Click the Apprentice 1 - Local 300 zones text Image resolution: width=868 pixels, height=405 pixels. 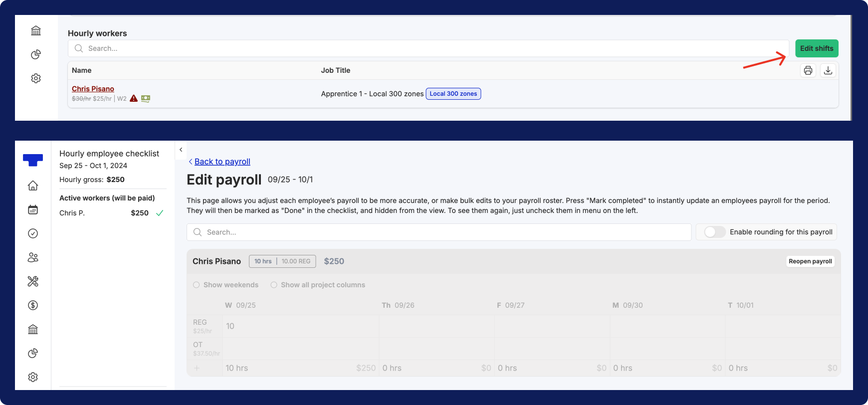[x=372, y=94]
